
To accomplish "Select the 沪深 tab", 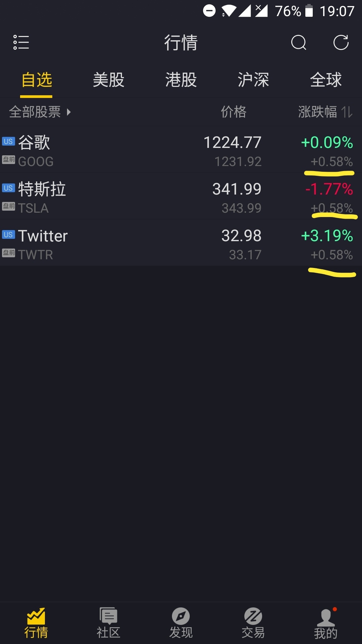I will [x=253, y=80].
